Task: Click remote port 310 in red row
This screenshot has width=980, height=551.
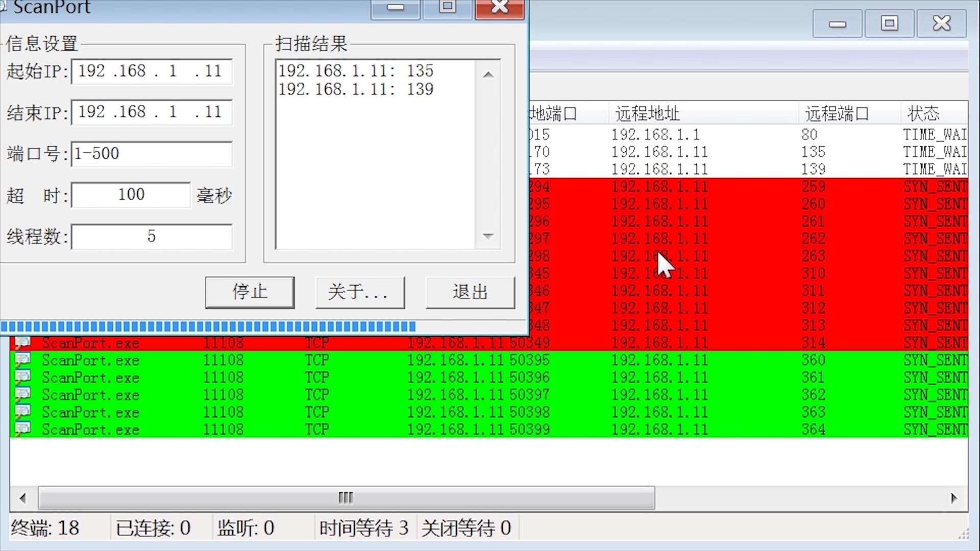Action: click(x=813, y=273)
